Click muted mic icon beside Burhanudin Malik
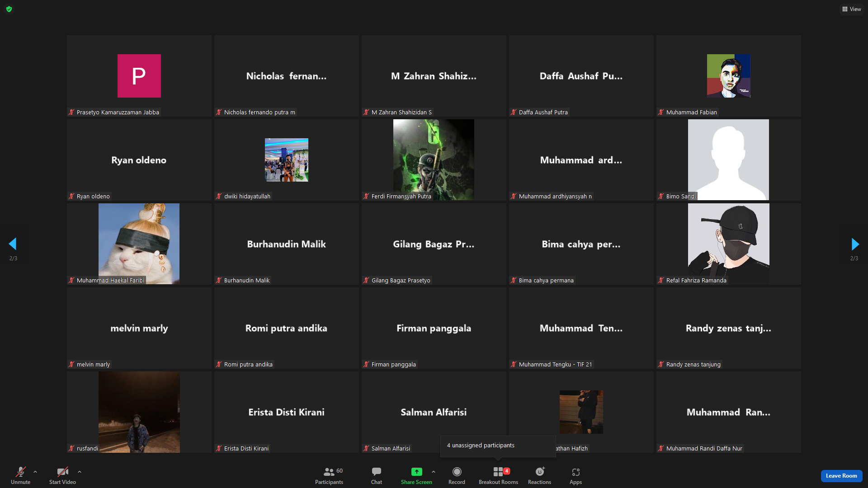 [x=219, y=280]
